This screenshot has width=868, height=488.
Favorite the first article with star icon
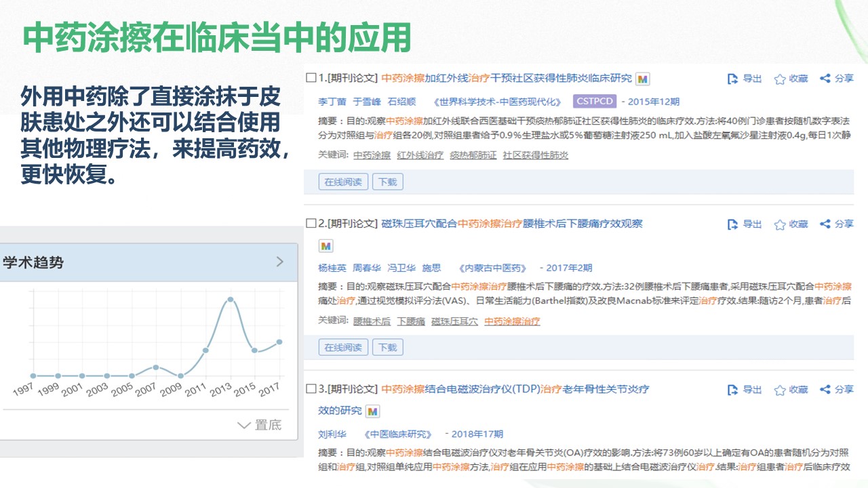click(x=780, y=79)
